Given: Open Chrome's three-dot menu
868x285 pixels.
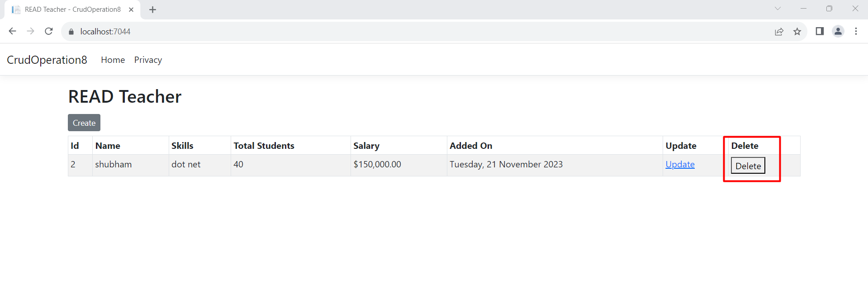Looking at the screenshot, I should tap(856, 31).
